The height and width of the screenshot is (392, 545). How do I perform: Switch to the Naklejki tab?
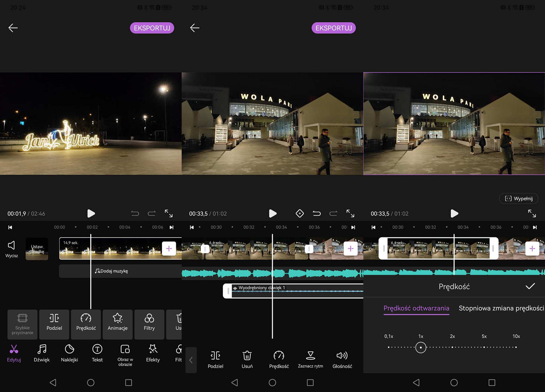pyautogui.click(x=69, y=353)
